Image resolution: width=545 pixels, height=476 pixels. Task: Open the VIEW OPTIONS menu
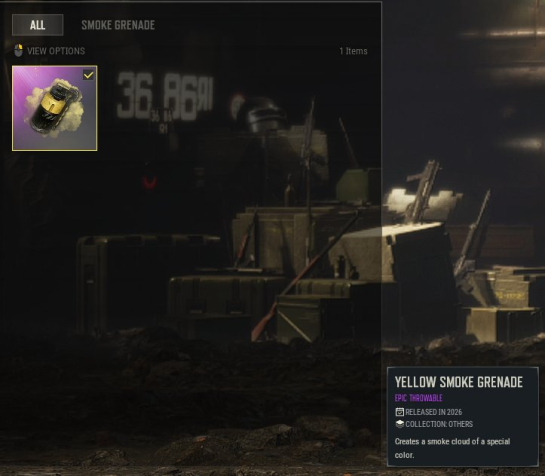tap(56, 51)
